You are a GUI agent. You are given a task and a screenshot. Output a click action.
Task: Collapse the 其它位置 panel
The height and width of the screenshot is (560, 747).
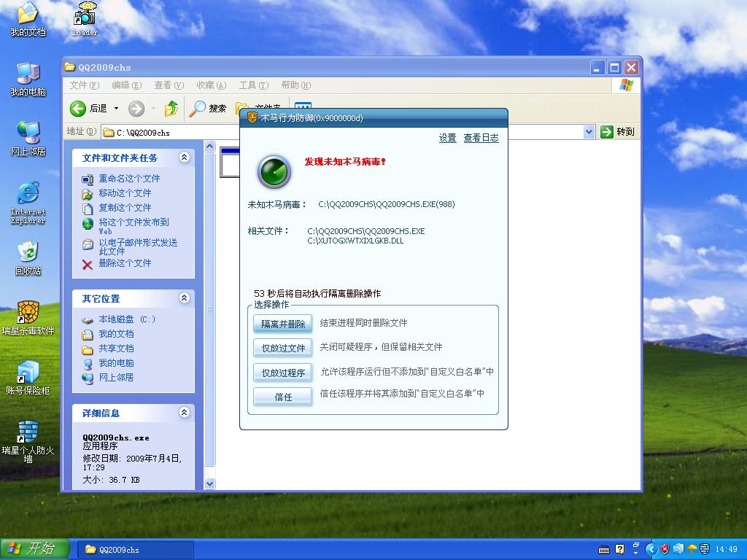click(185, 298)
